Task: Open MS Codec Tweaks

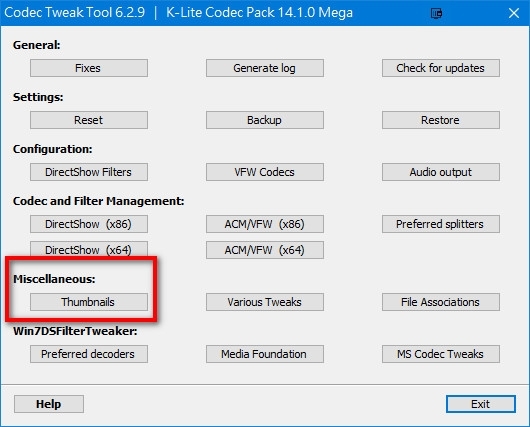Action: coord(441,354)
